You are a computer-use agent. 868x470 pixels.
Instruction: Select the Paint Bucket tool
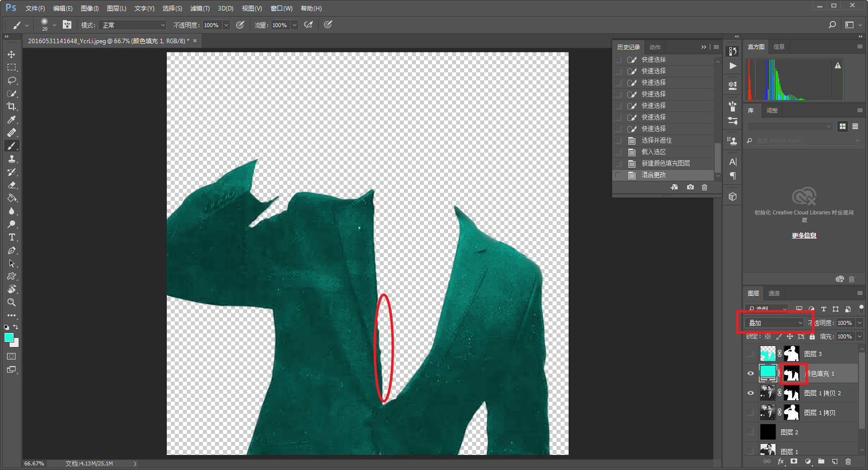[x=12, y=198]
